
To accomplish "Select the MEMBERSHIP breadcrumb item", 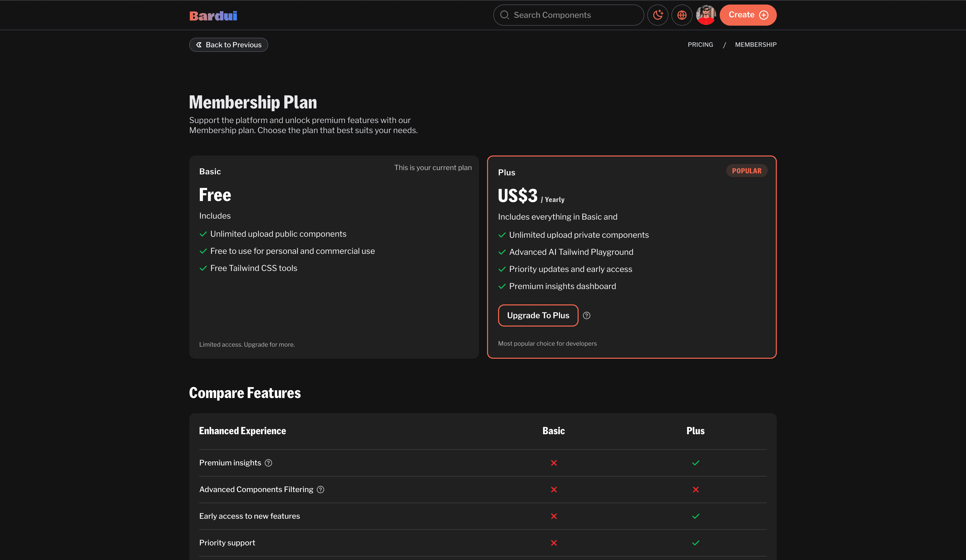I will click(x=755, y=45).
